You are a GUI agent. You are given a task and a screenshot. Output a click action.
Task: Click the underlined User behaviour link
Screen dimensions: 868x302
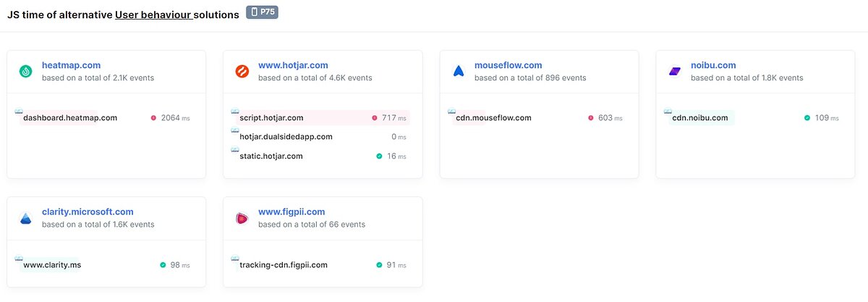point(153,15)
